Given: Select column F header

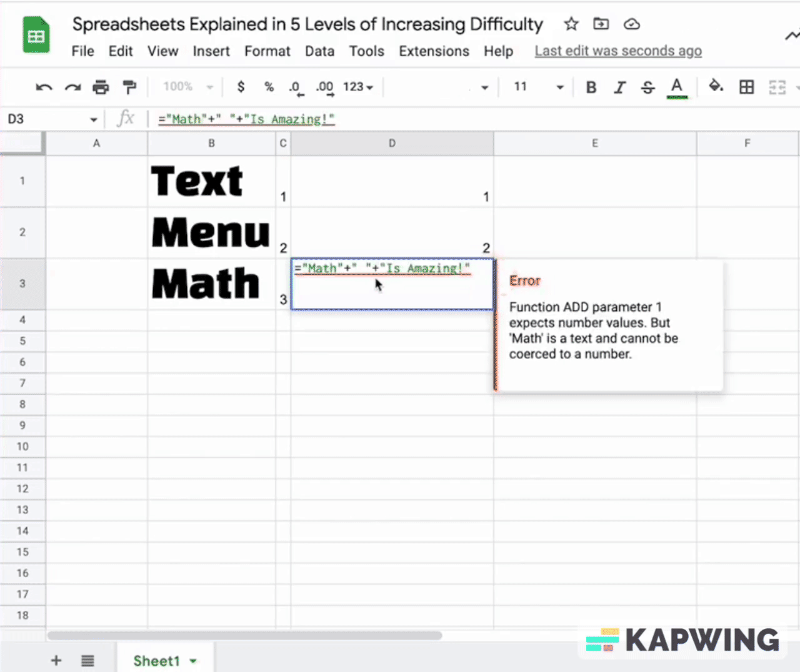Looking at the screenshot, I should pos(747,144).
